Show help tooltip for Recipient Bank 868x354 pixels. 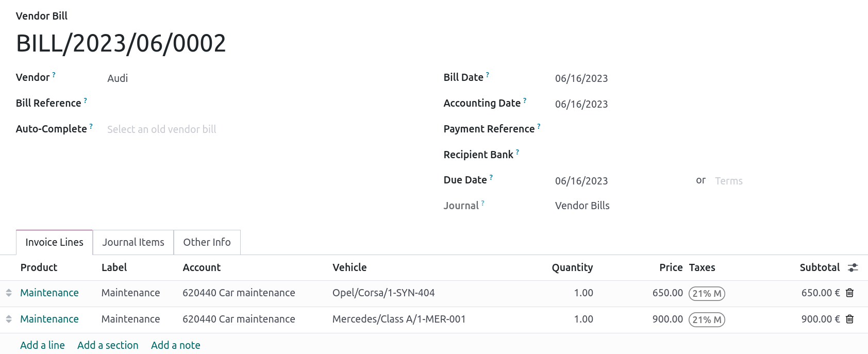coord(517,152)
